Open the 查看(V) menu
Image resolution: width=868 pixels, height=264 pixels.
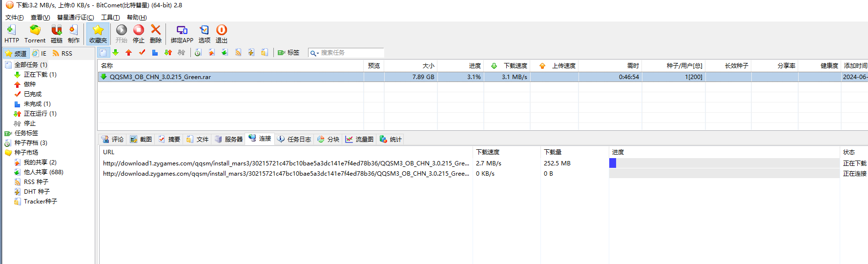pyautogui.click(x=40, y=18)
